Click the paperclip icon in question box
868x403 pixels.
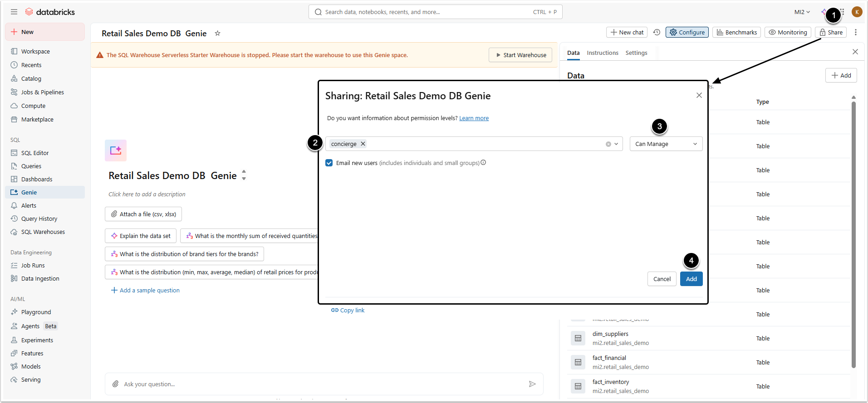tap(116, 384)
